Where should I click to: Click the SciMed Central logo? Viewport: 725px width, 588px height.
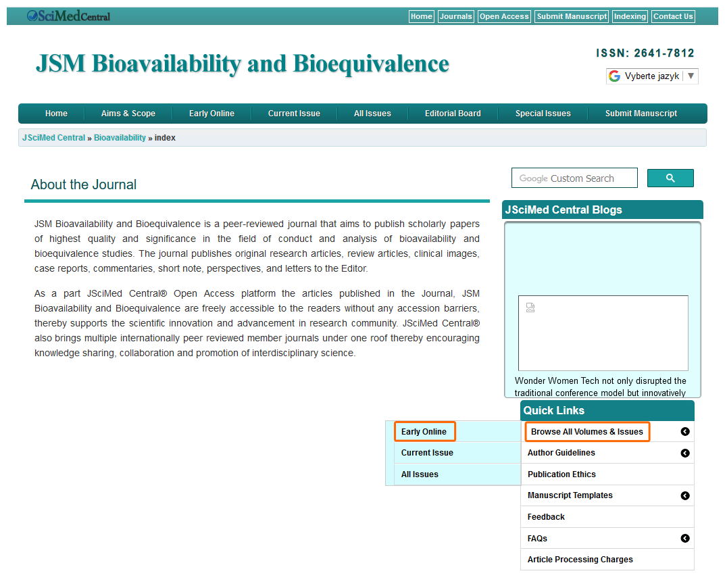click(68, 16)
